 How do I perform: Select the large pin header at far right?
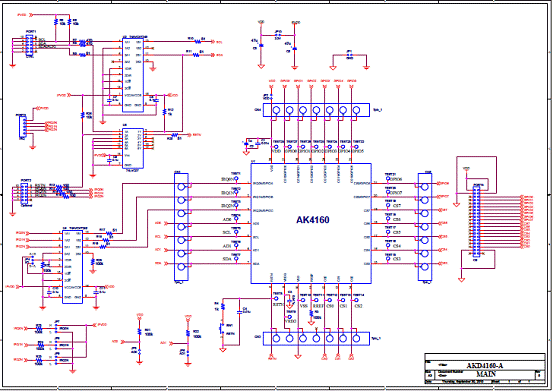(x=476, y=221)
